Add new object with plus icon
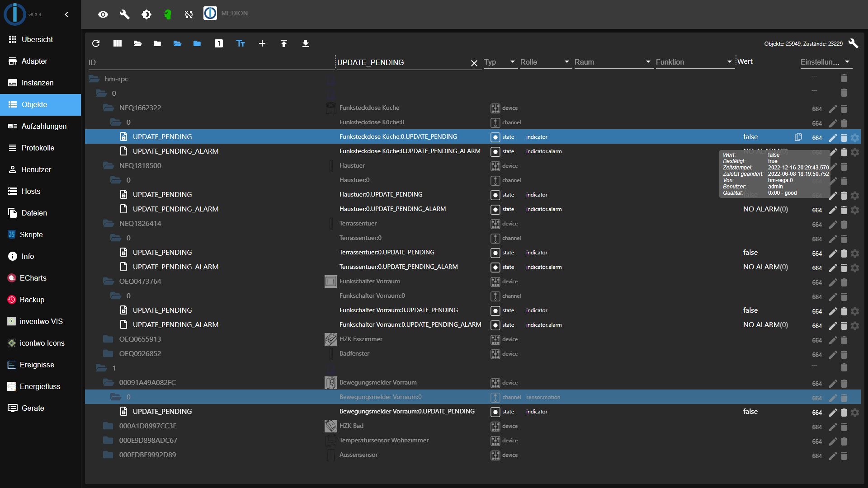The height and width of the screenshot is (488, 868). 262,43
